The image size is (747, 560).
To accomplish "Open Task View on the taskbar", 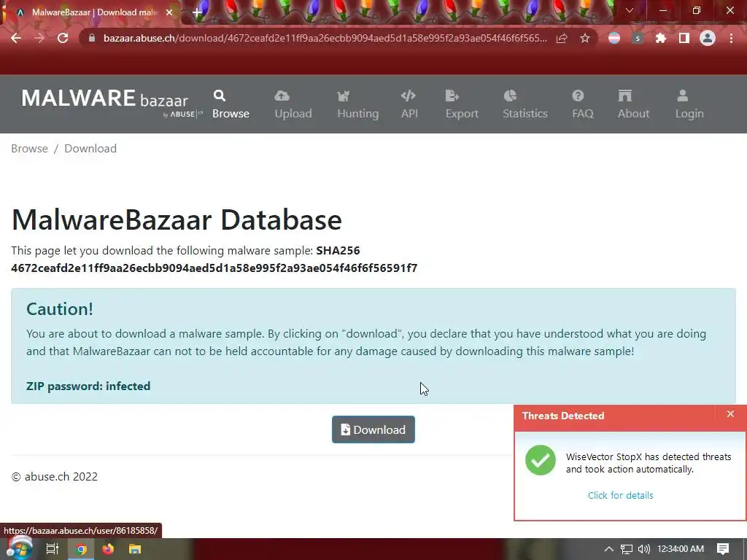I will click(52, 549).
